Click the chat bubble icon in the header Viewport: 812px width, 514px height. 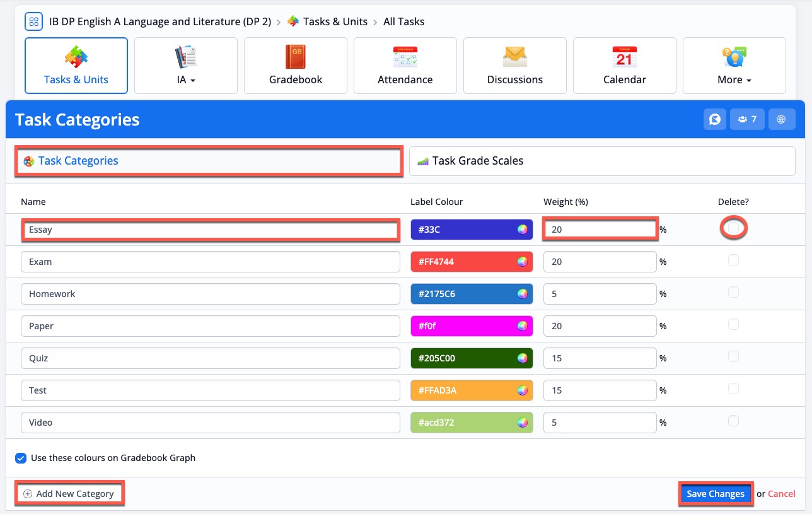tap(715, 119)
